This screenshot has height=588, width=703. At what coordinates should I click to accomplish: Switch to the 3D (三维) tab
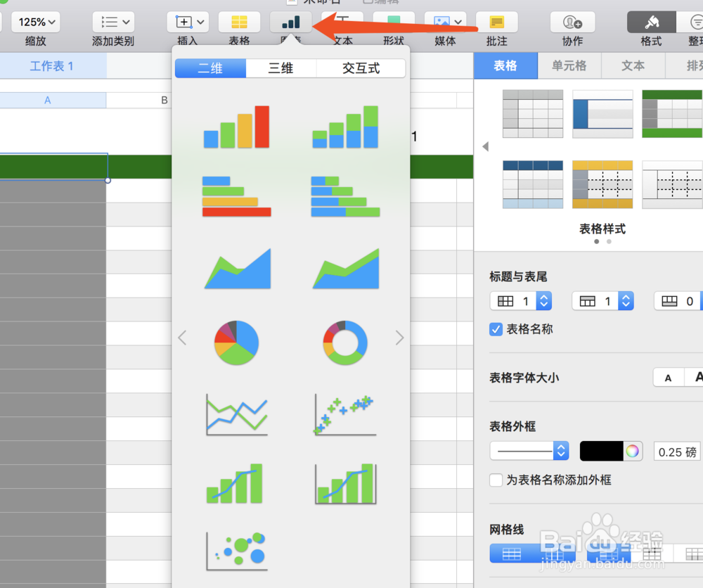(x=281, y=68)
